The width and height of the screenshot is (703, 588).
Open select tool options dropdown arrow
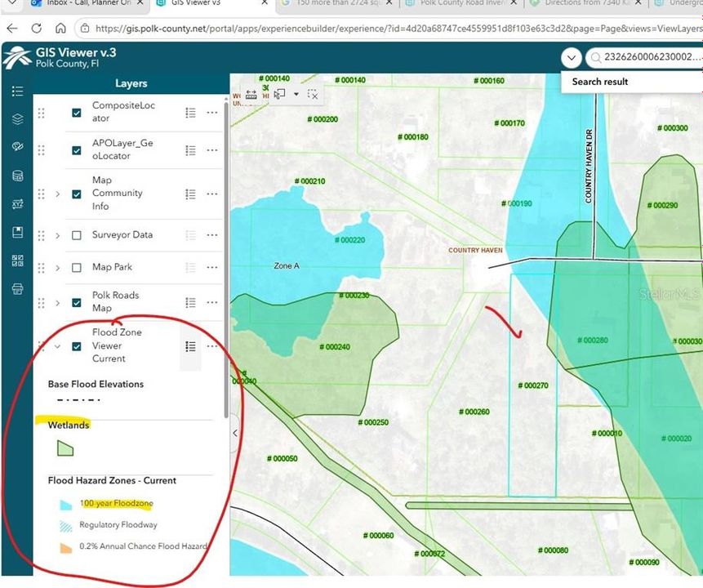(296, 94)
